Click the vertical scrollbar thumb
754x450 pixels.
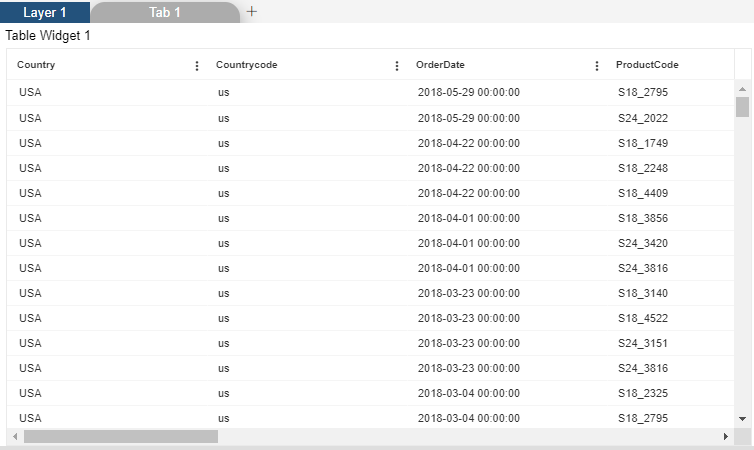(742, 107)
